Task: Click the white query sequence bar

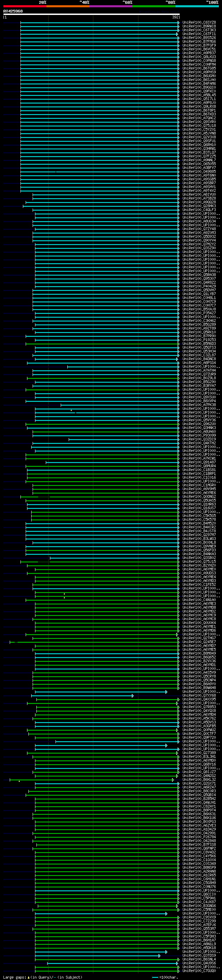Action: (x=92, y=15)
